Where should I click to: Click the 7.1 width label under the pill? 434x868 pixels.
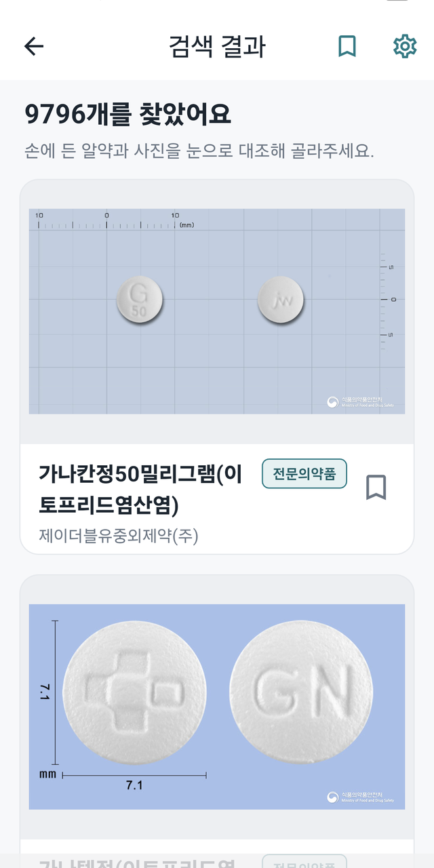click(134, 785)
